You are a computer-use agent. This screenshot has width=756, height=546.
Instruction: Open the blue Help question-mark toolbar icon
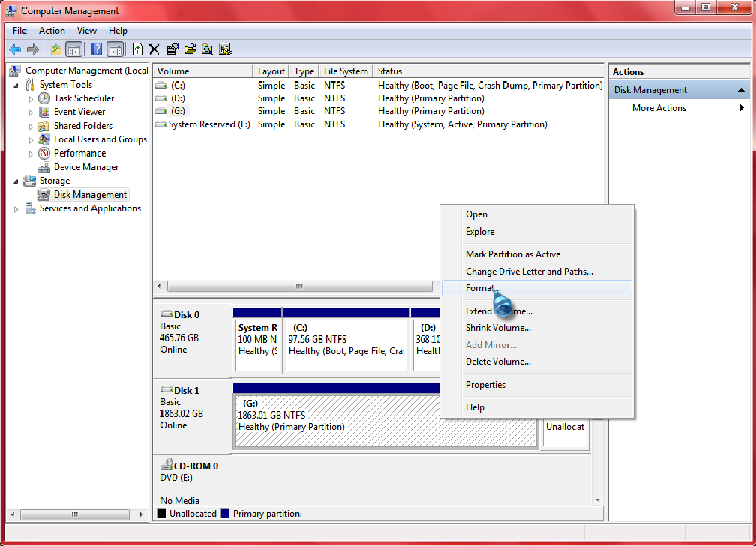click(x=97, y=49)
